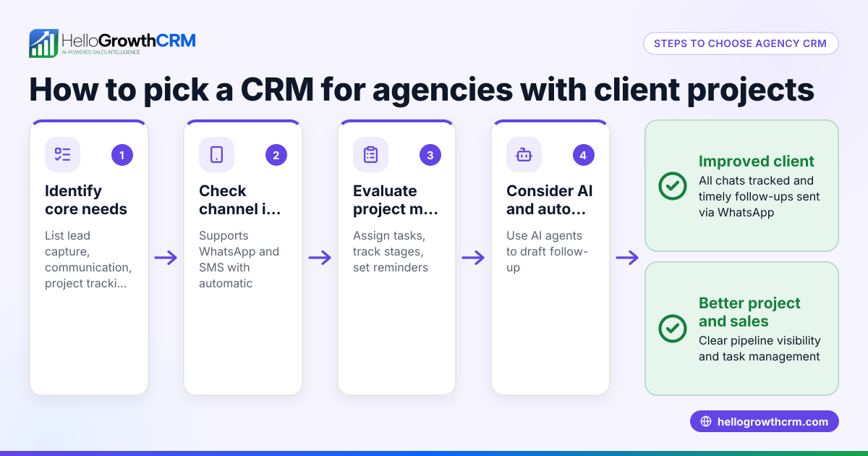The height and width of the screenshot is (456, 868).
Task: Click the text "Use AI agents to draft follow-up"
Action: (548, 252)
